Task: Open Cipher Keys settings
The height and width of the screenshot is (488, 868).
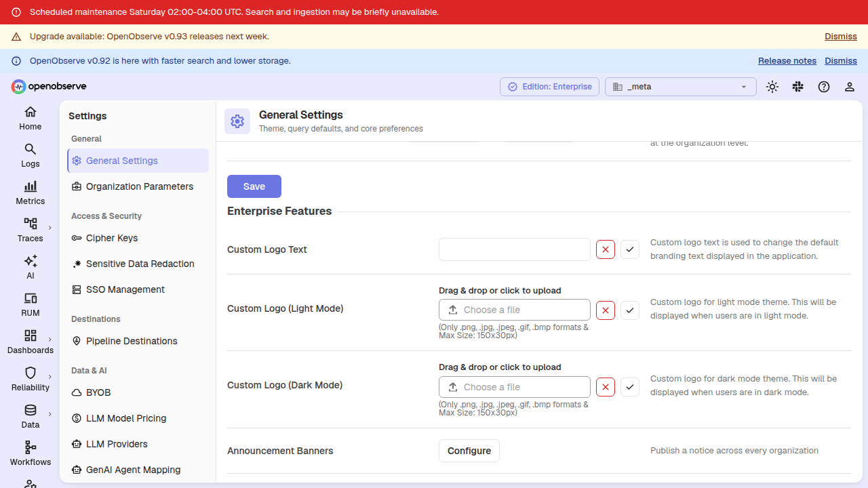Action: click(138, 238)
